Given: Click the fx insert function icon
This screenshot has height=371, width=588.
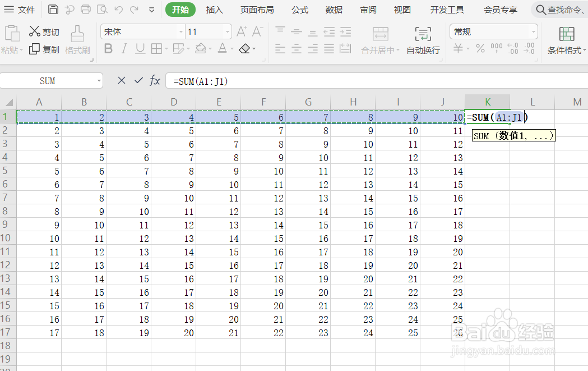Looking at the screenshot, I should [155, 80].
